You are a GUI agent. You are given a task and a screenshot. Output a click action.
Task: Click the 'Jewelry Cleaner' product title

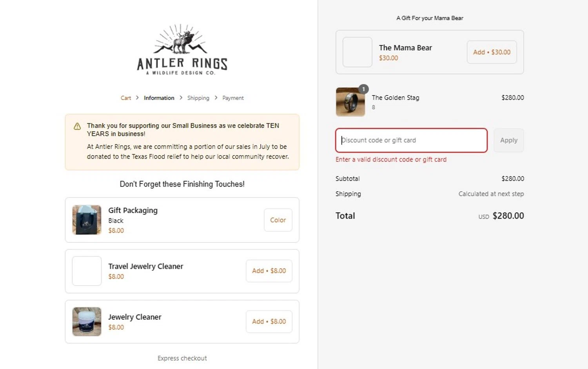tap(135, 317)
